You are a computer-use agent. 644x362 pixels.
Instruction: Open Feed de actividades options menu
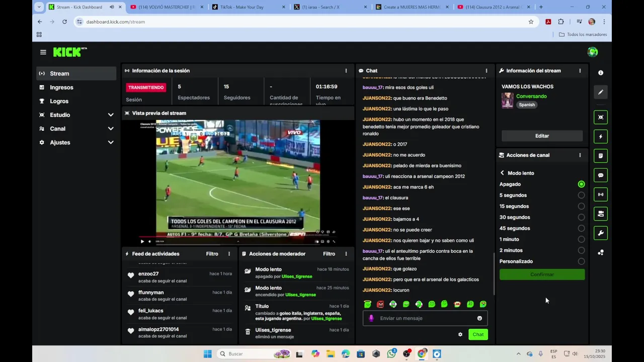pyautogui.click(x=229, y=254)
